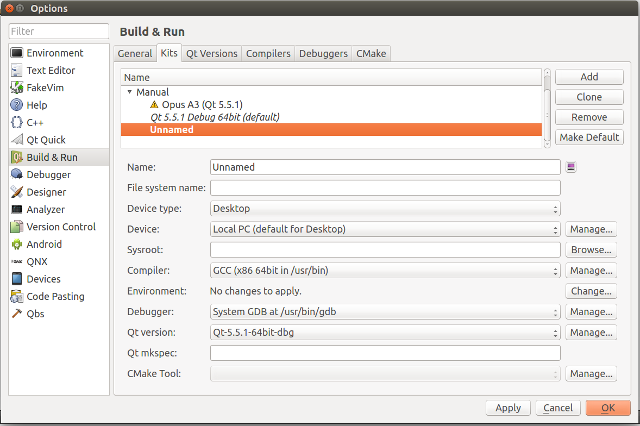Collapse the Manual kits group
Image resolution: width=640 pixels, height=426 pixels.
tap(129, 92)
